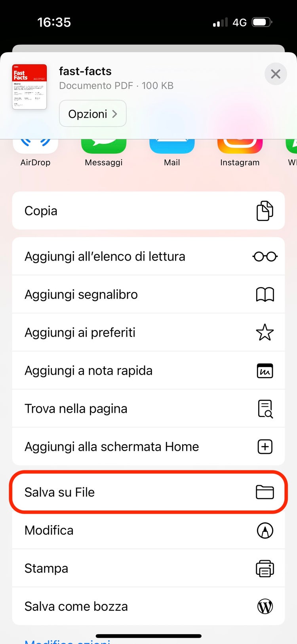
Task: Choose Aggiungi segnalibro action
Action: pos(148,294)
